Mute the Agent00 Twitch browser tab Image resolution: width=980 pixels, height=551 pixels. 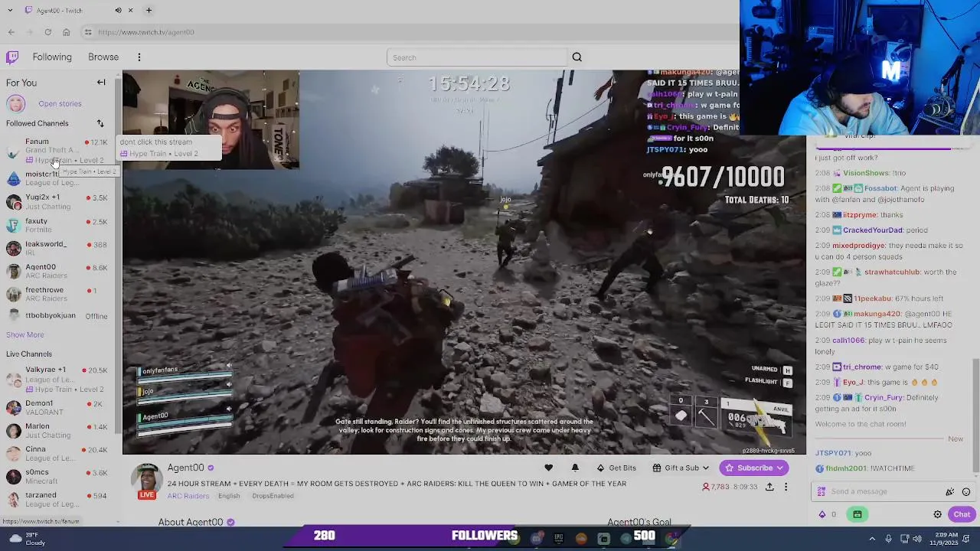(x=118, y=11)
